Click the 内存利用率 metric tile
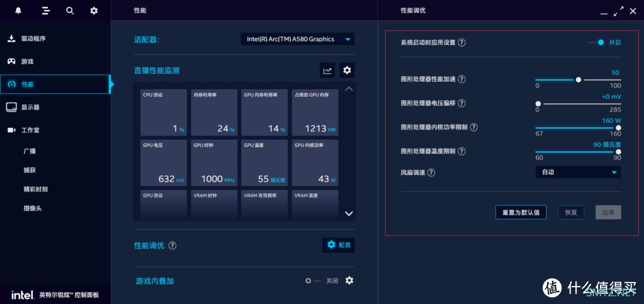644x304 pixels. coord(214,112)
